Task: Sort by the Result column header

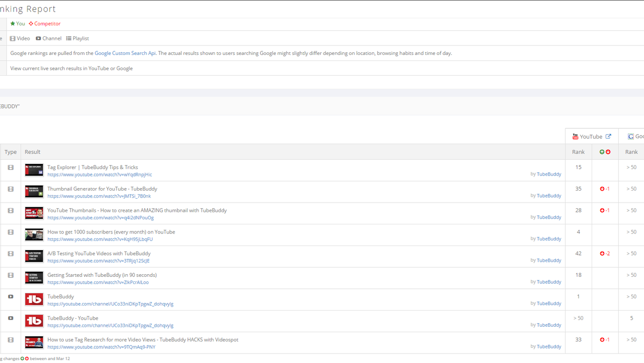Action: pos(32,152)
